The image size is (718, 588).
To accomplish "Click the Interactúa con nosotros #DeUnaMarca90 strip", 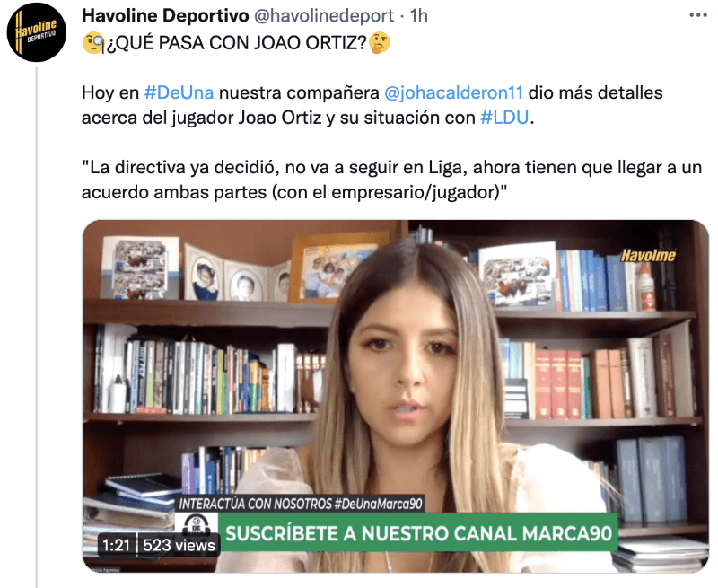I will 301,504.
